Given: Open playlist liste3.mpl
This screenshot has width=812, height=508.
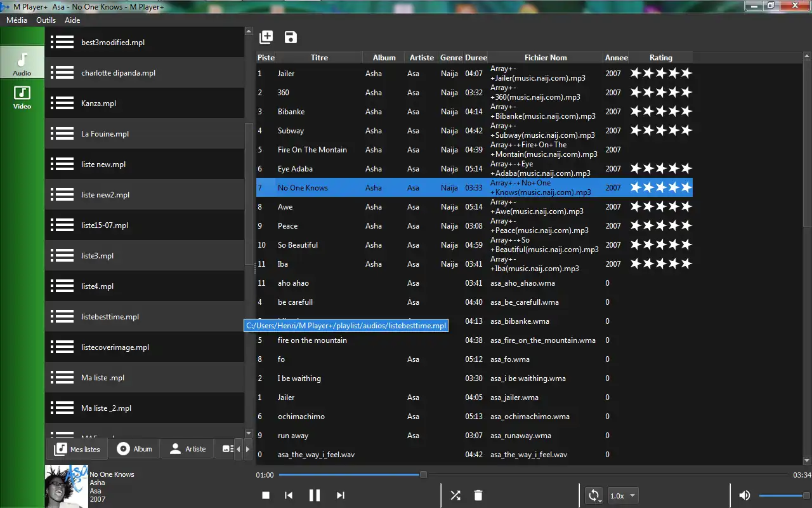Looking at the screenshot, I should pos(145,256).
